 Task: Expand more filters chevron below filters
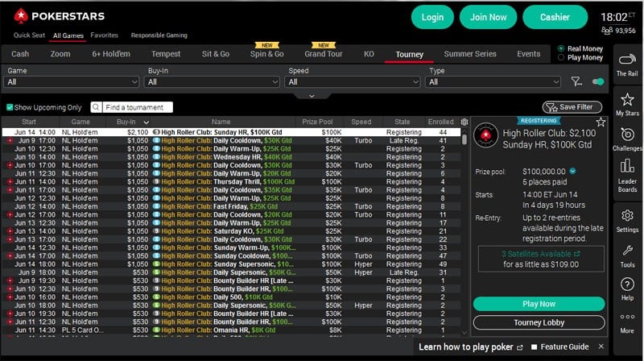point(312,96)
